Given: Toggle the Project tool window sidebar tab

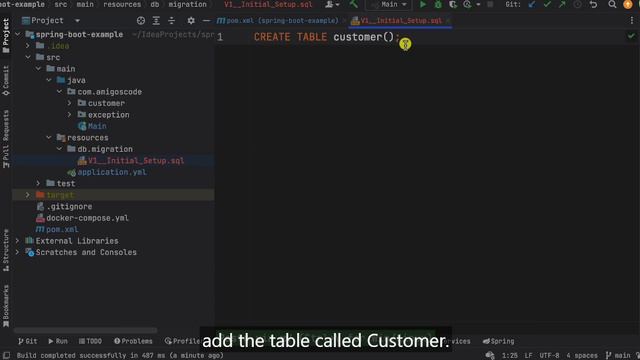Looking at the screenshot, I should pyautogui.click(x=6, y=36).
